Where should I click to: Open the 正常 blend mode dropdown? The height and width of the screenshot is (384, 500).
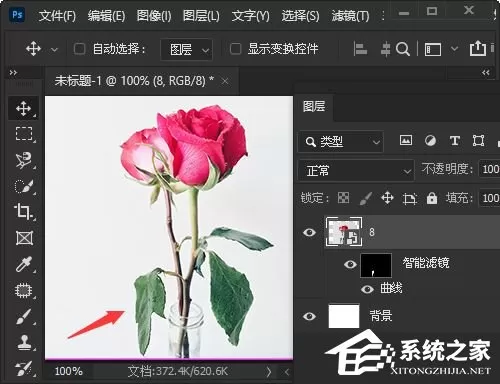click(x=356, y=171)
